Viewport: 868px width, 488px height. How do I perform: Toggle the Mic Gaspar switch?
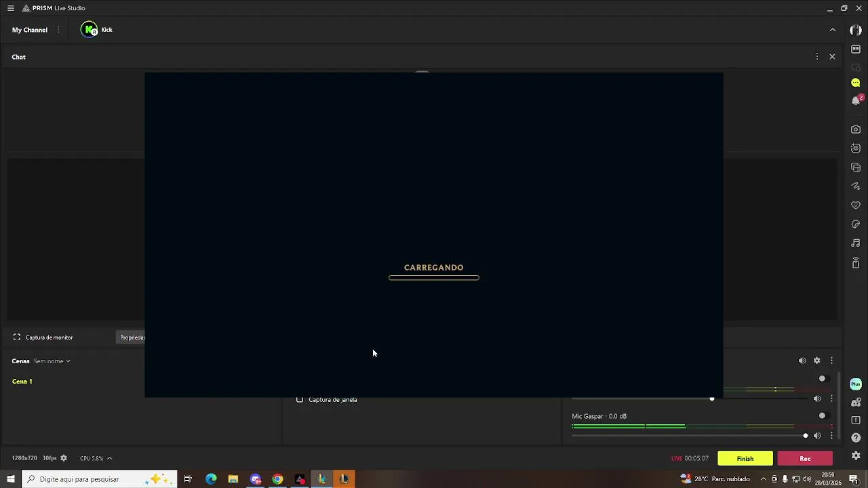click(823, 416)
